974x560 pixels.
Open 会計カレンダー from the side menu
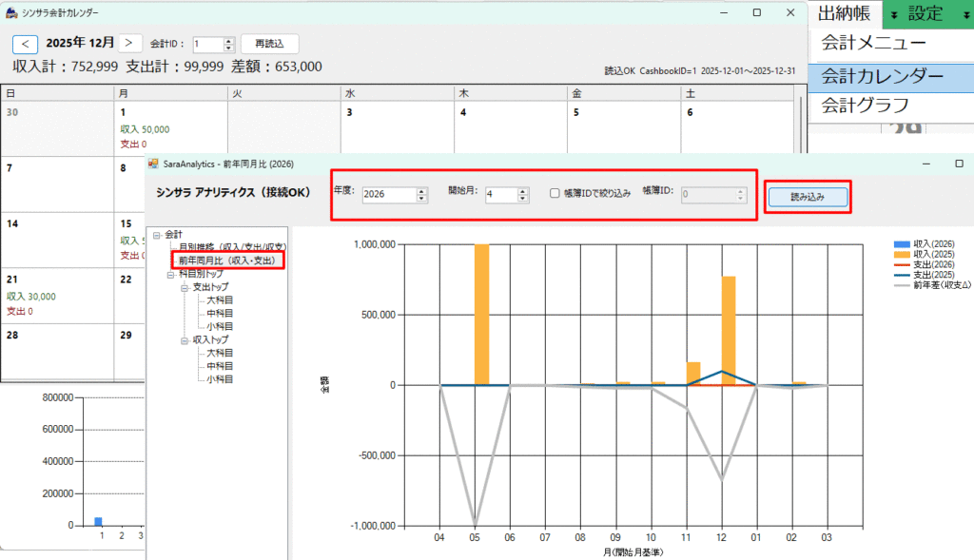[x=882, y=76]
